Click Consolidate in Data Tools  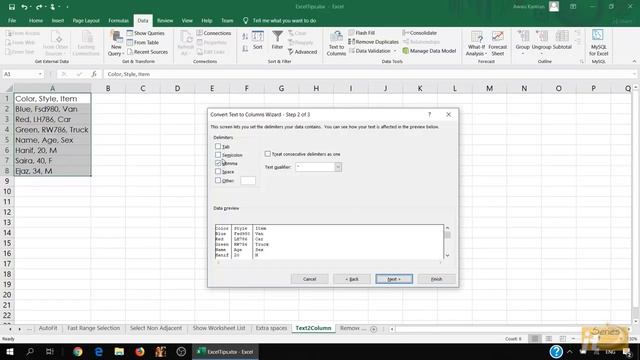[420, 33]
